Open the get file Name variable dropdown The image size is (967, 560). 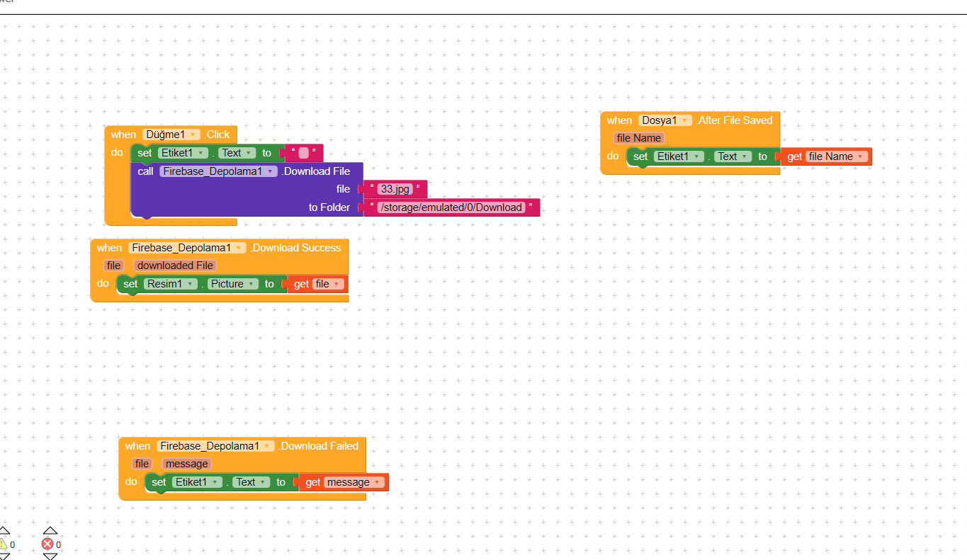(x=837, y=156)
